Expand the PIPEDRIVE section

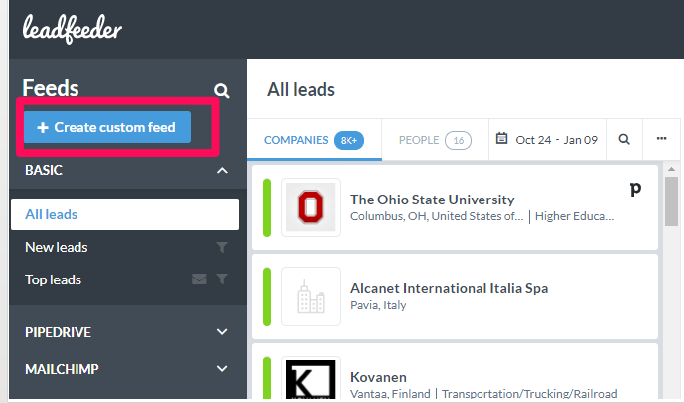[x=222, y=332]
